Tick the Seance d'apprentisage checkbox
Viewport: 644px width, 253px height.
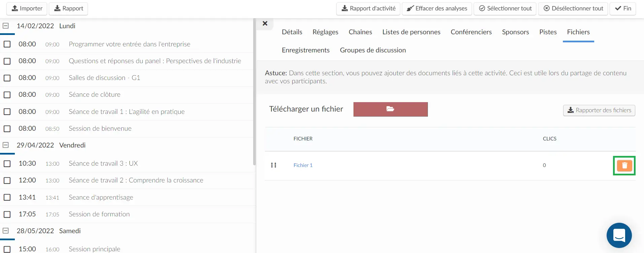[7, 197]
